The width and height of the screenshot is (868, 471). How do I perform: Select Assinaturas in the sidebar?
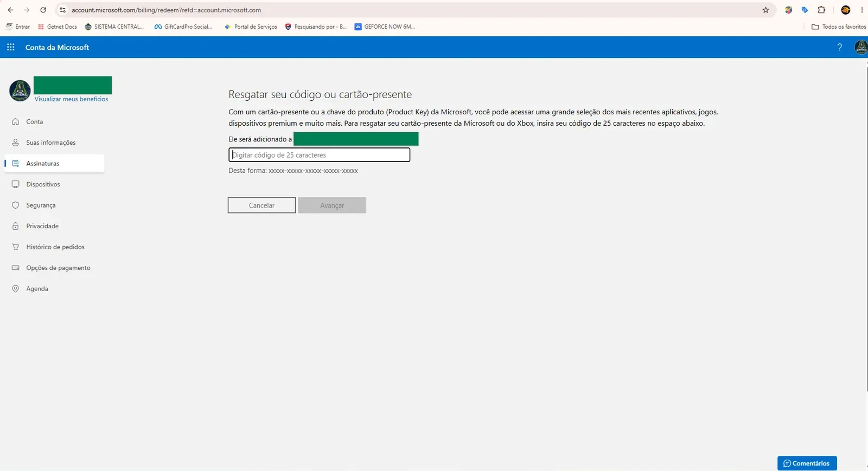[54, 163]
